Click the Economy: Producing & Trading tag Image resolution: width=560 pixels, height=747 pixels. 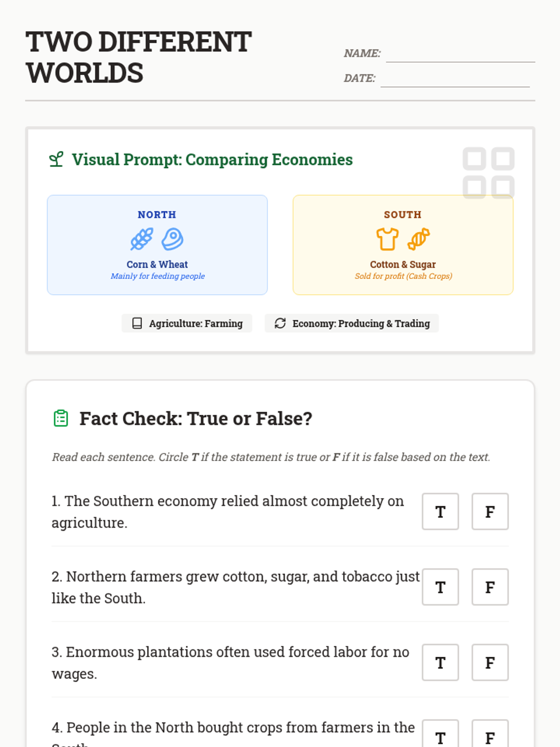(x=351, y=324)
